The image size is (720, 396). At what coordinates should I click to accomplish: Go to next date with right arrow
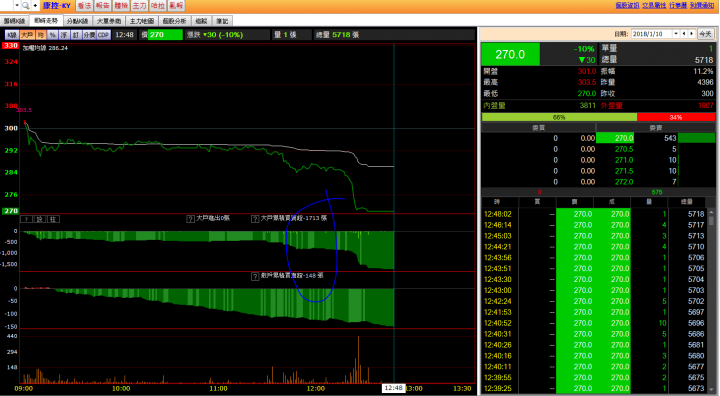(x=692, y=34)
